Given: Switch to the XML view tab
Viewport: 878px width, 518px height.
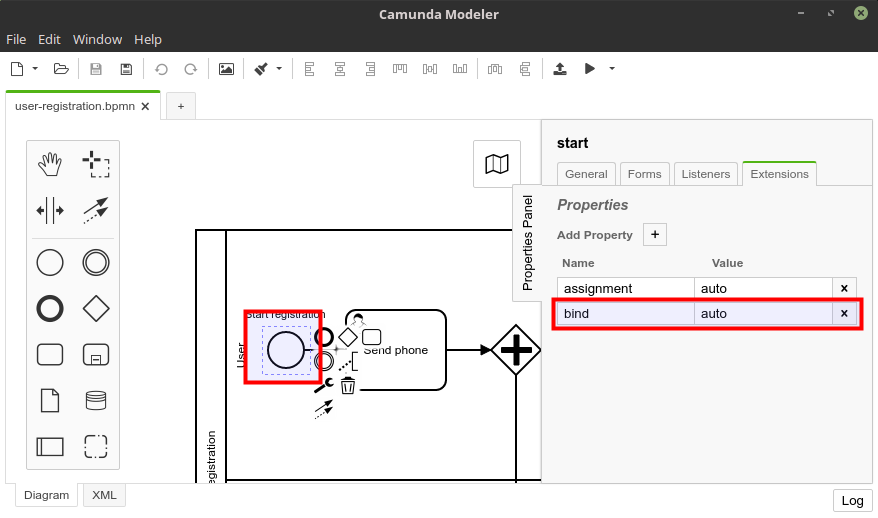Looking at the screenshot, I should pos(104,495).
